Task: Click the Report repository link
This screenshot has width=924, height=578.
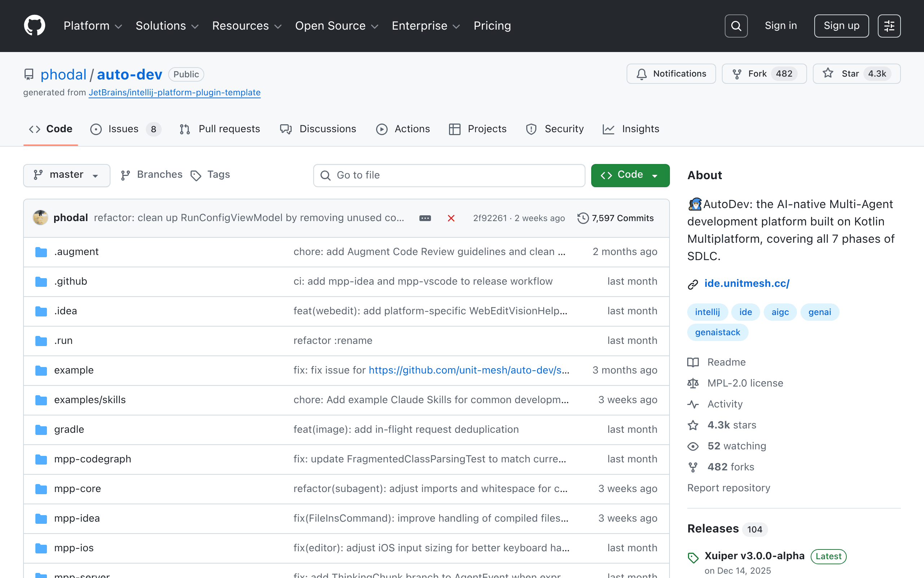Action: click(x=728, y=488)
